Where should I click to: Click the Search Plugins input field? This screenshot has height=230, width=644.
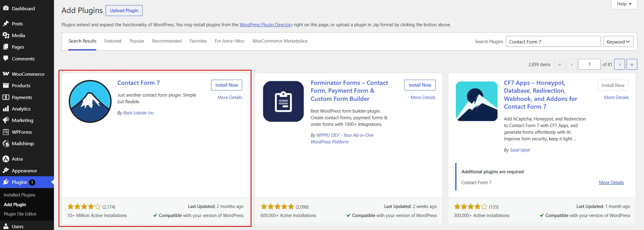(553, 42)
